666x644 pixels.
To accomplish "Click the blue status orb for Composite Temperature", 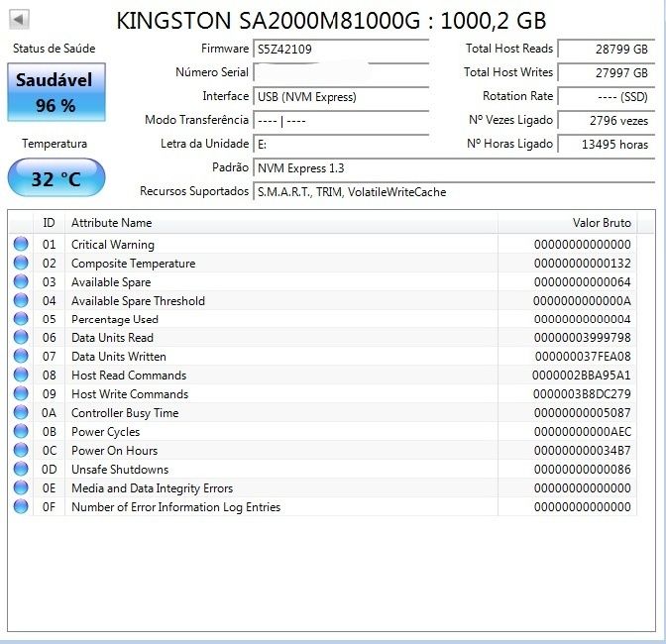I will point(21,263).
